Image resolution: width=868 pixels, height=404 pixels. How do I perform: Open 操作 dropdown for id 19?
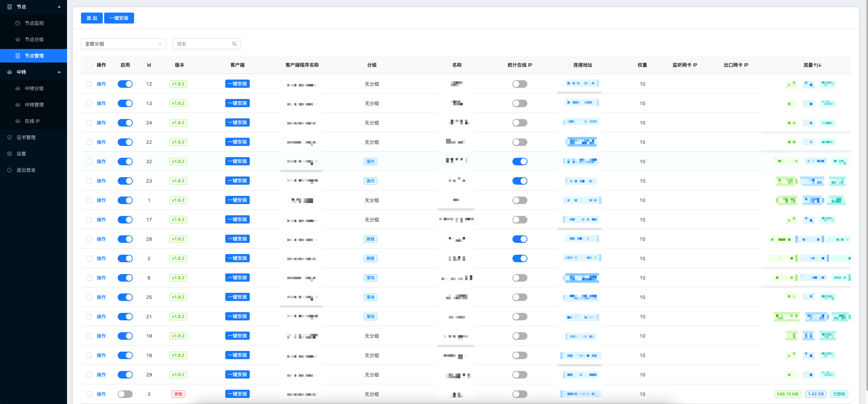click(101, 336)
